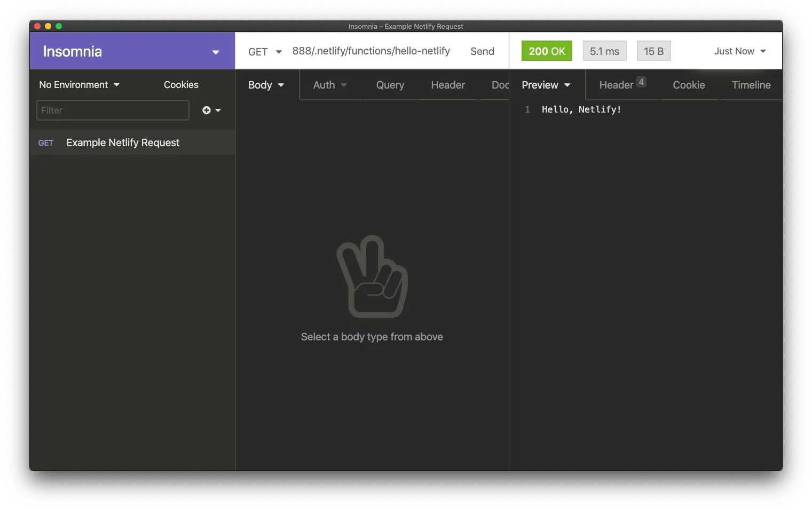Open the Cookies manager
The image size is (812, 510).
[x=181, y=84]
